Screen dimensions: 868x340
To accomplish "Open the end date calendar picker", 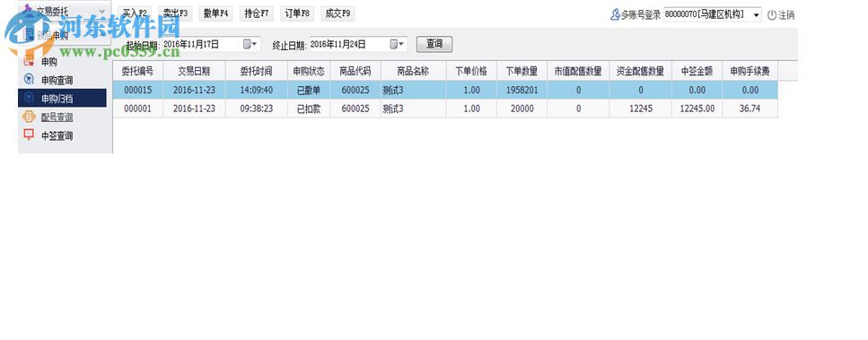I will pyautogui.click(x=398, y=44).
